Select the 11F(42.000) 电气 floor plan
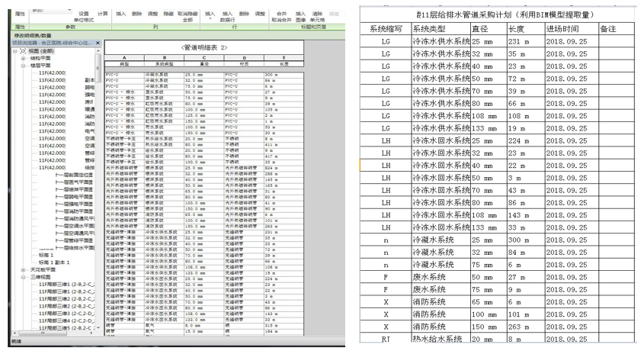The image size is (644, 351). click(66, 131)
